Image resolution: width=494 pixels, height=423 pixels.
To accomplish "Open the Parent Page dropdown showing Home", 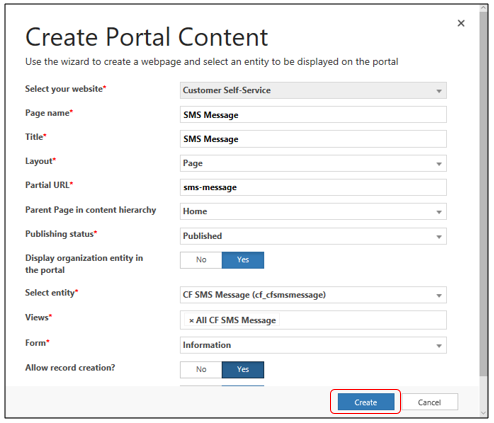I will pyautogui.click(x=313, y=211).
